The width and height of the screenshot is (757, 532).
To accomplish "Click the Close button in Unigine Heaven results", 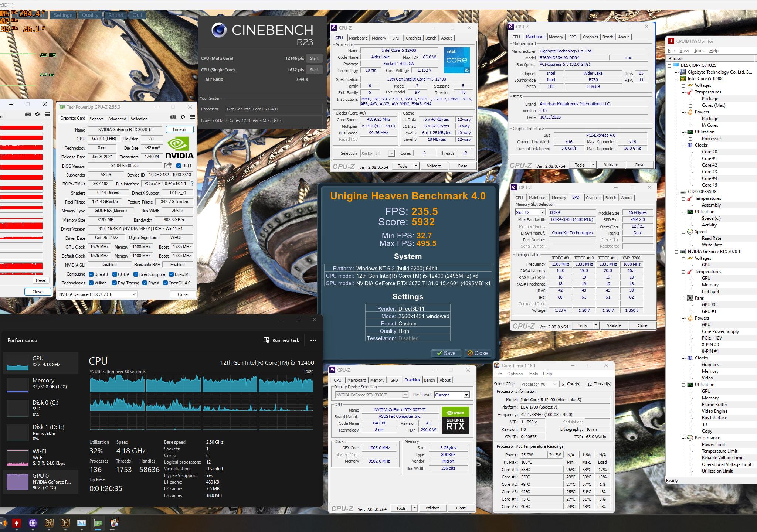I will pyautogui.click(x=478, y=353).
